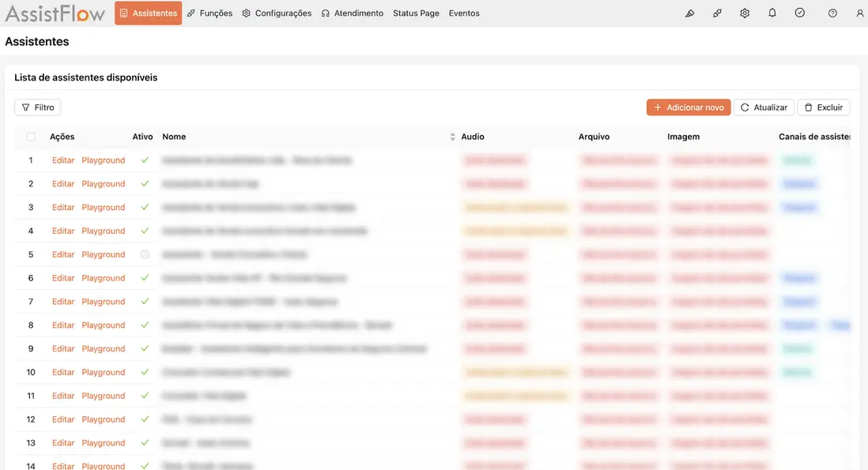Click the AssistFlow logo
The height and width of the screenshot is (470, 868).
(x=55, y=13)
